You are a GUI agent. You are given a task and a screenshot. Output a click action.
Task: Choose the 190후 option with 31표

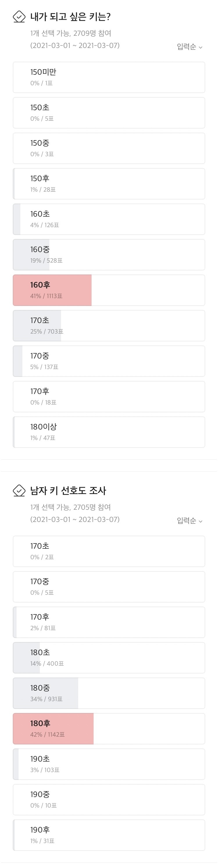tap(109, 835)
